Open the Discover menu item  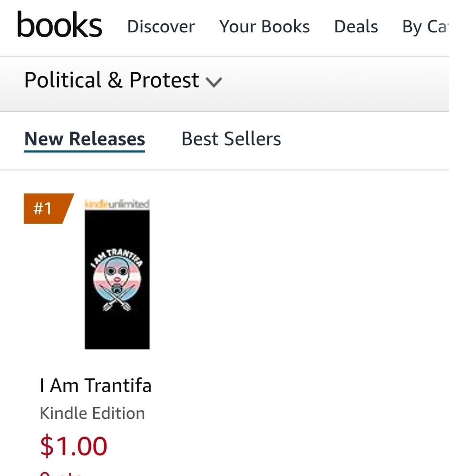(161, 27)
